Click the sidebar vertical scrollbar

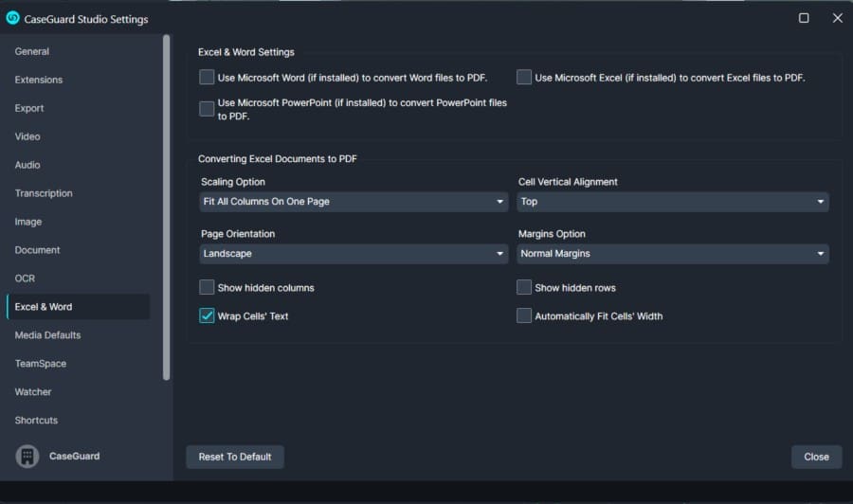(167, 208)
